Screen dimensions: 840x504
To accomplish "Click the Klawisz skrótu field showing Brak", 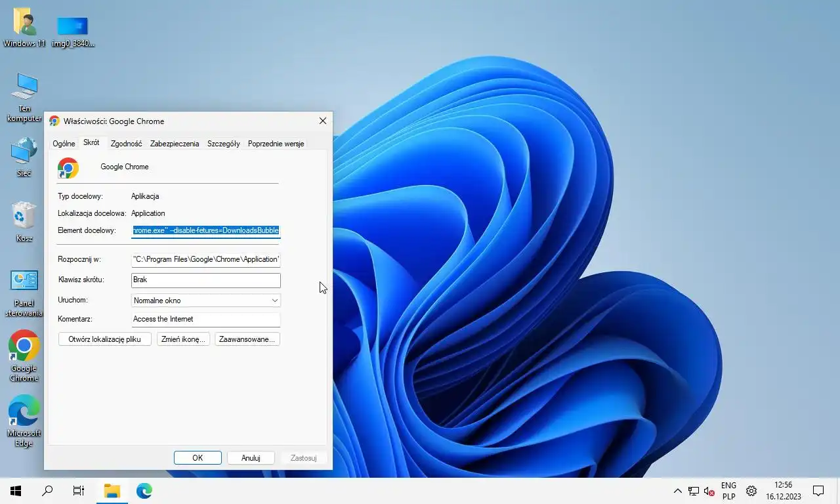I will tap(206, 280).
